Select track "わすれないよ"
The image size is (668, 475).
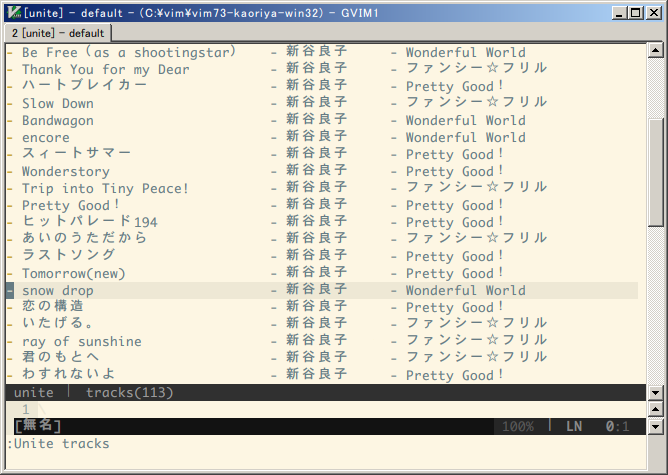tap(69, 374)
